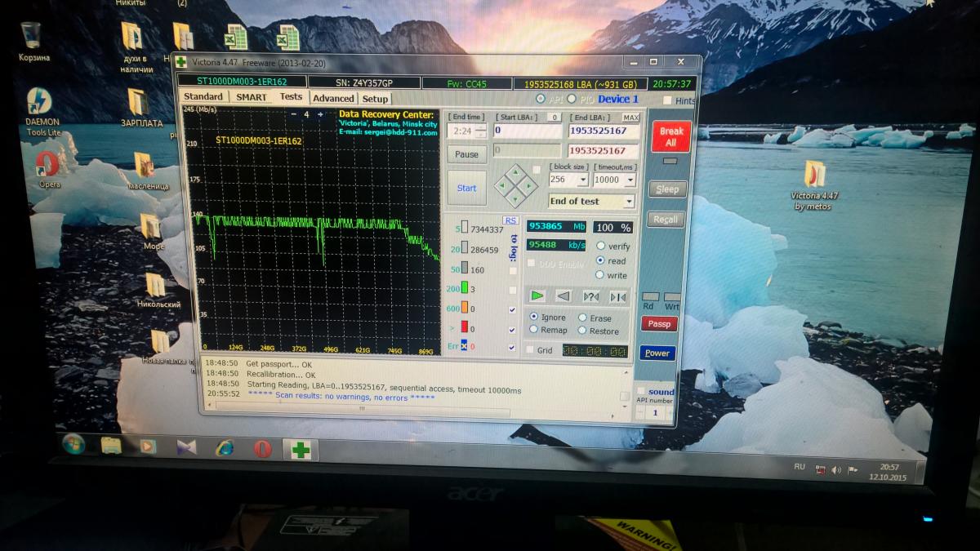Open the Масленица desktop folder
The image size is (980, 551).
(x=148, y=171)
